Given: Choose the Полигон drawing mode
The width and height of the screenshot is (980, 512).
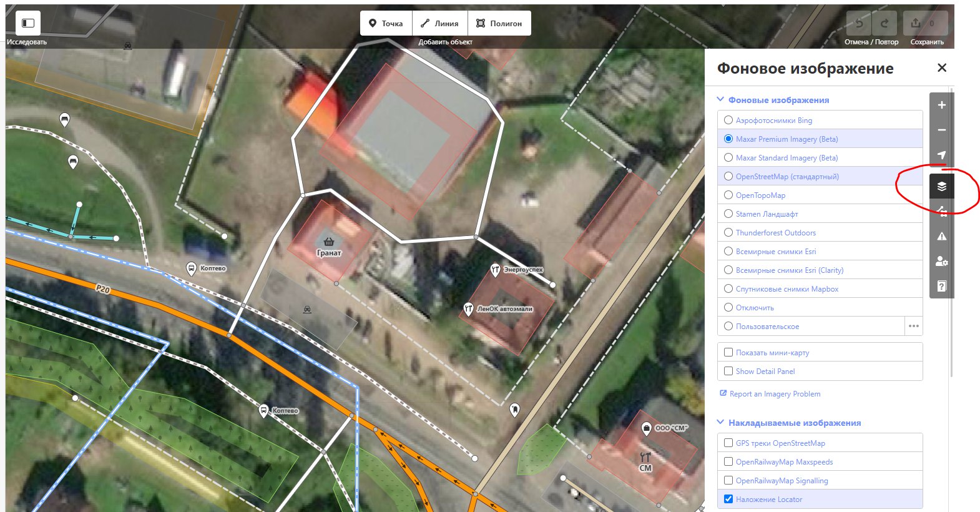Looking at the screenshot, I should click(x=499, y=23).
